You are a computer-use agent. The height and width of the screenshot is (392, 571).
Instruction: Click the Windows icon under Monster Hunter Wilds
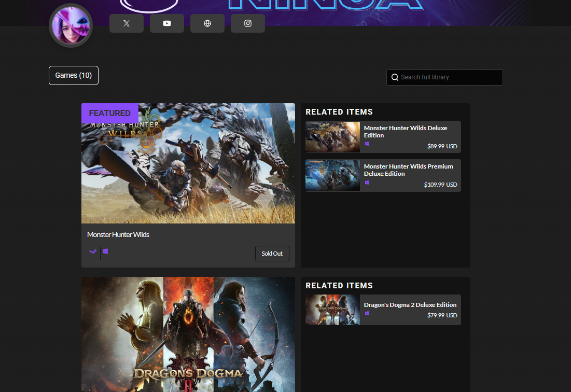(105, 251)
